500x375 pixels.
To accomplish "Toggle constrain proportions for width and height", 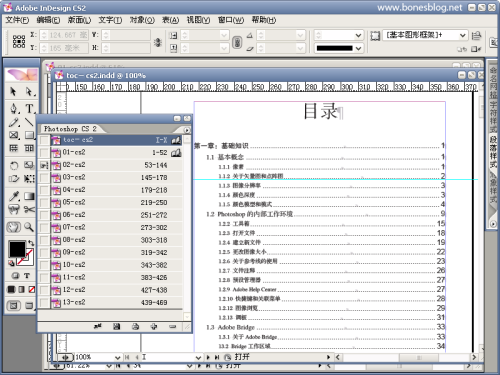I will (x=157, y=42).
